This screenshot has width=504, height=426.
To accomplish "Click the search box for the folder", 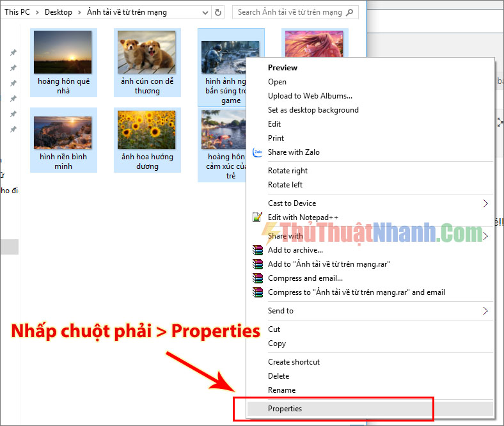I will pos(290,12).
